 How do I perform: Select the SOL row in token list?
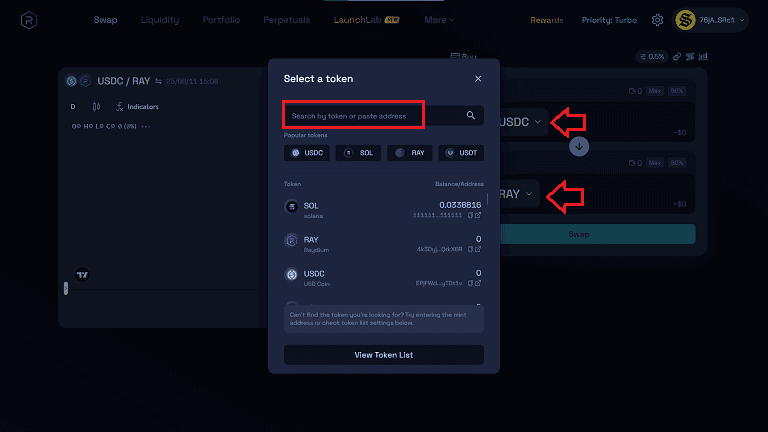coord(384,210)
